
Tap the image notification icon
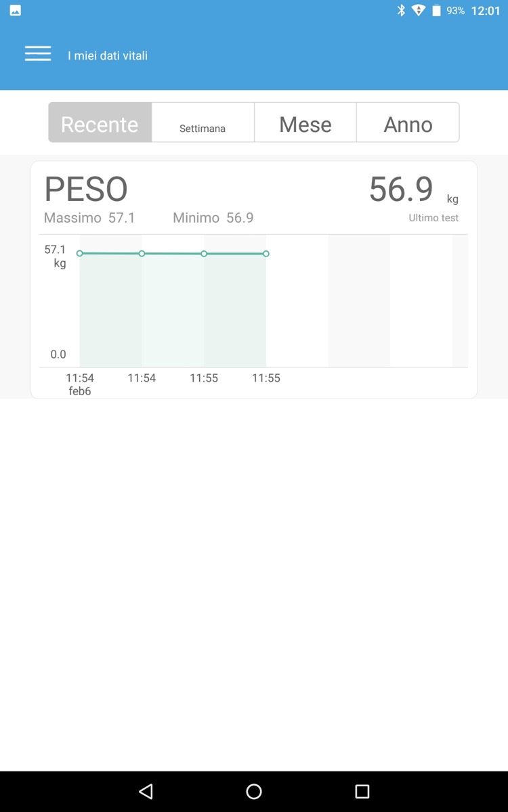pos(15,10)
